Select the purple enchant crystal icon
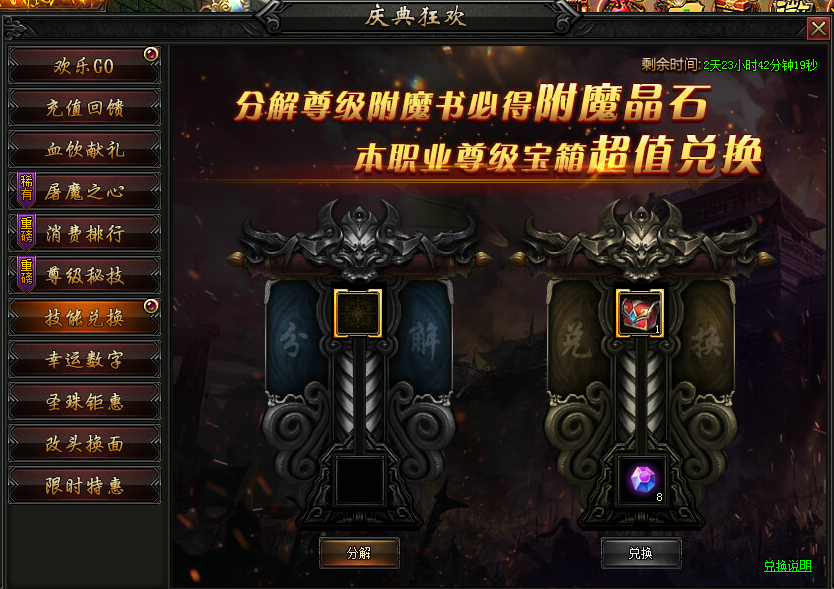The width and height of the screenshot is (834, 589). (641, 479)
